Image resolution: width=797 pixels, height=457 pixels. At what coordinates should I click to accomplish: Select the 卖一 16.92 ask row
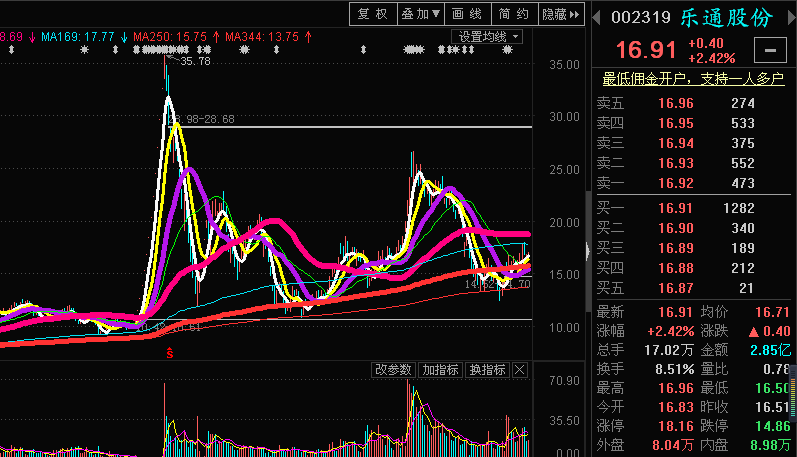coord(694,183)
